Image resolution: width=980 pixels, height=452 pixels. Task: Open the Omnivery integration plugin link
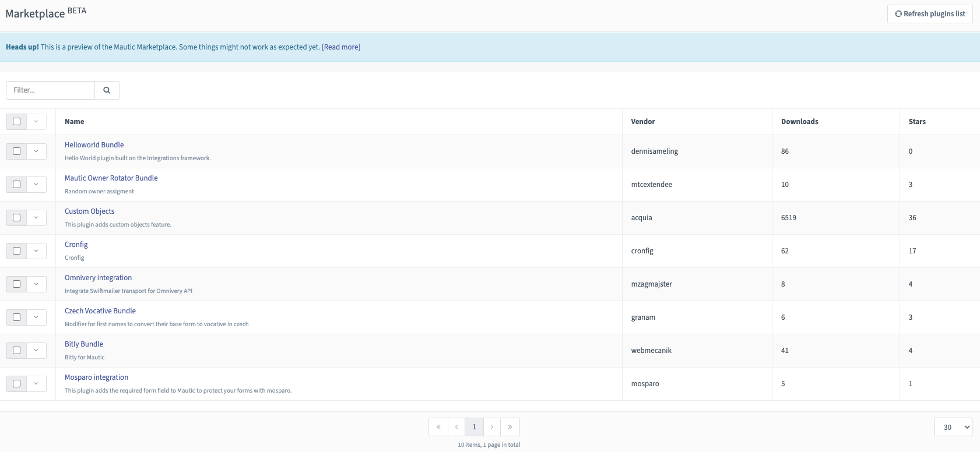click(x=98, y=278)
